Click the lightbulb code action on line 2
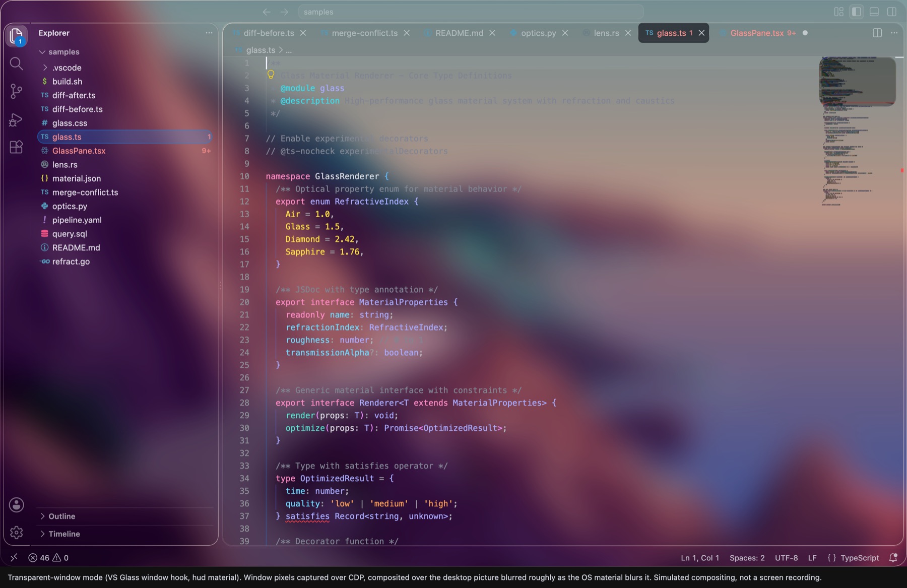This screenshot has width=907, height=588. coord(271,75)
